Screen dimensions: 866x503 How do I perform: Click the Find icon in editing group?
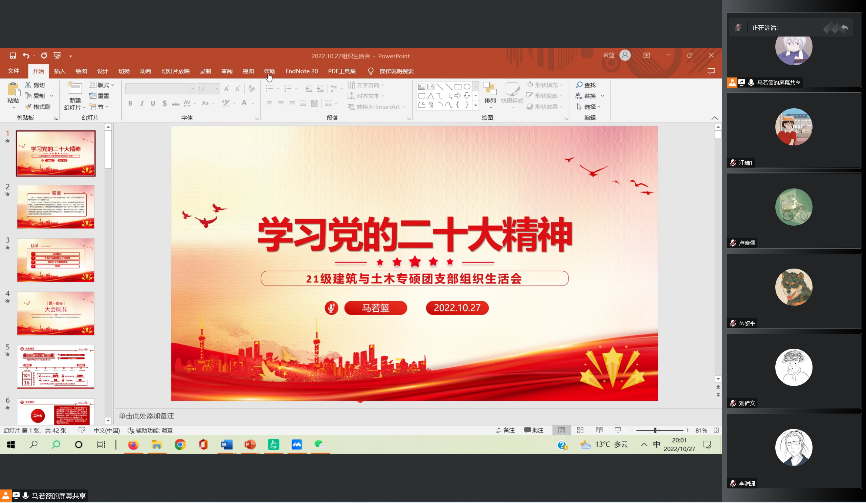(589, 85)
